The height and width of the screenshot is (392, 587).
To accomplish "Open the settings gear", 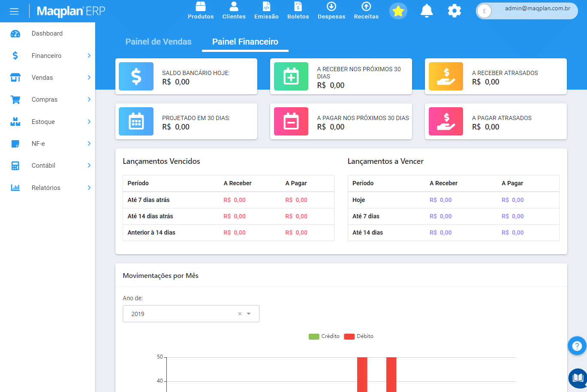I will click(x=455, y=11).
